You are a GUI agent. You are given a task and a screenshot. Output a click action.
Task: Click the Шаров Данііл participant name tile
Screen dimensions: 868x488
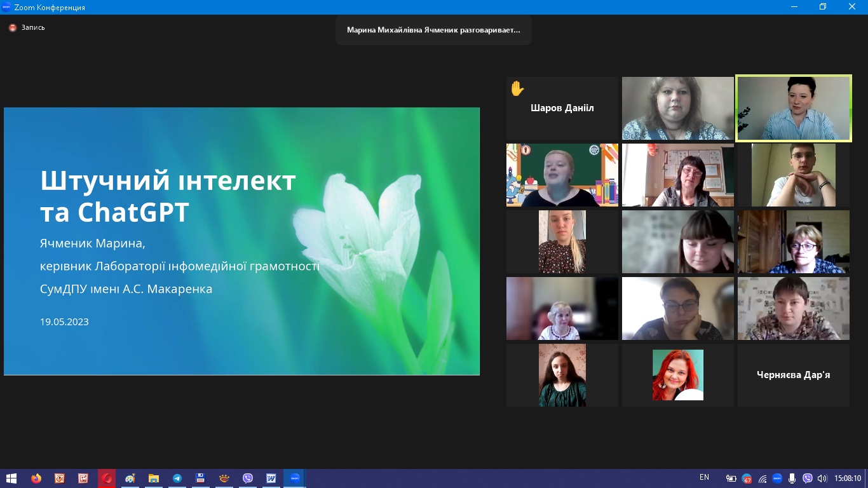click(x=562, y=109)
